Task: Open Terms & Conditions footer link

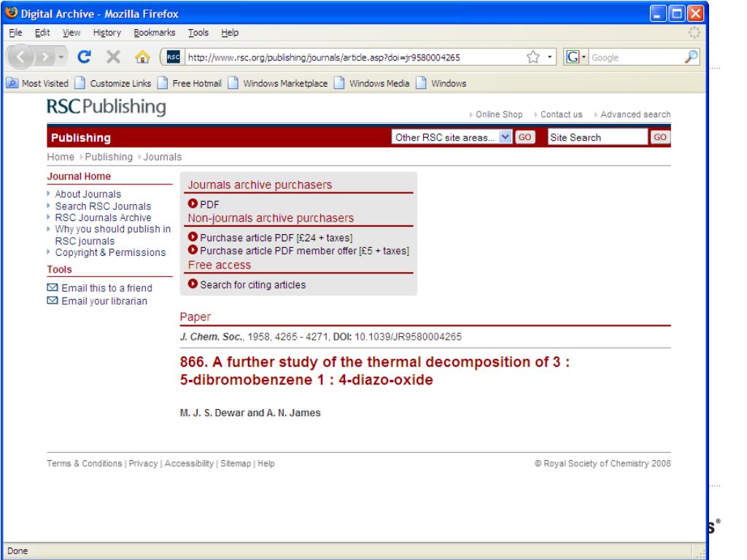Action: [85, 463]
